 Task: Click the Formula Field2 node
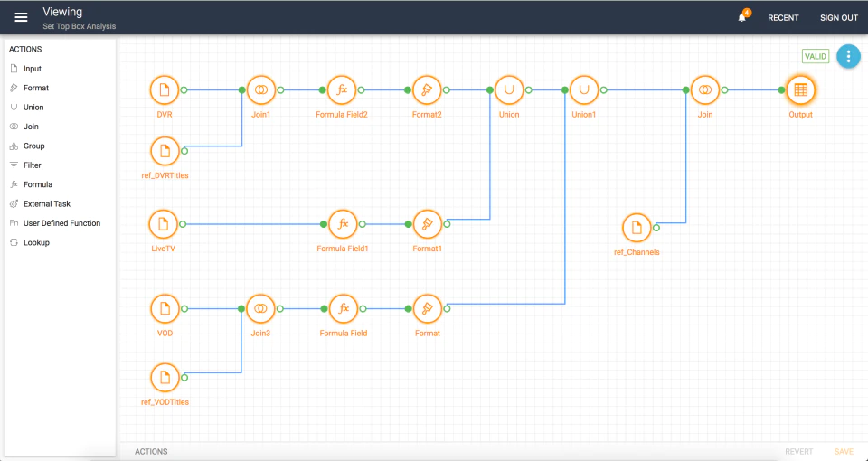[342, 89]
